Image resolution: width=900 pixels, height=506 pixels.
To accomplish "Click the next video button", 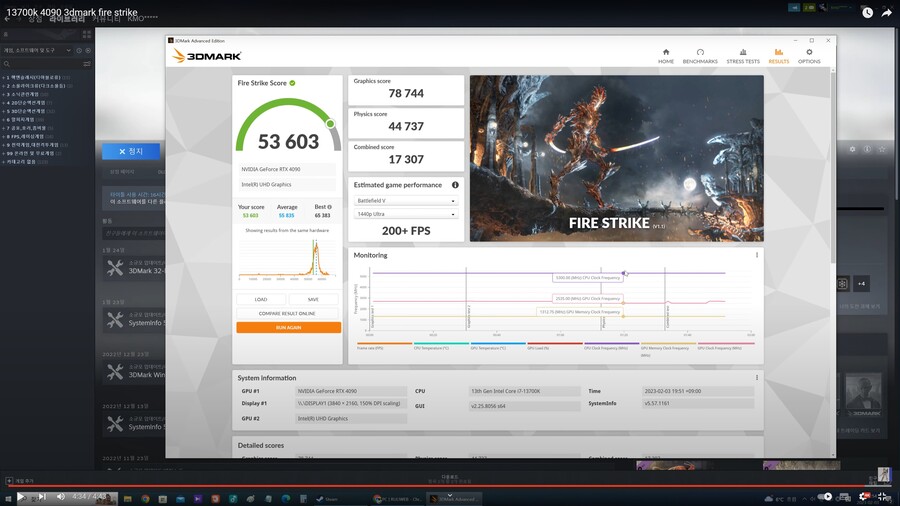I will 41,497.
